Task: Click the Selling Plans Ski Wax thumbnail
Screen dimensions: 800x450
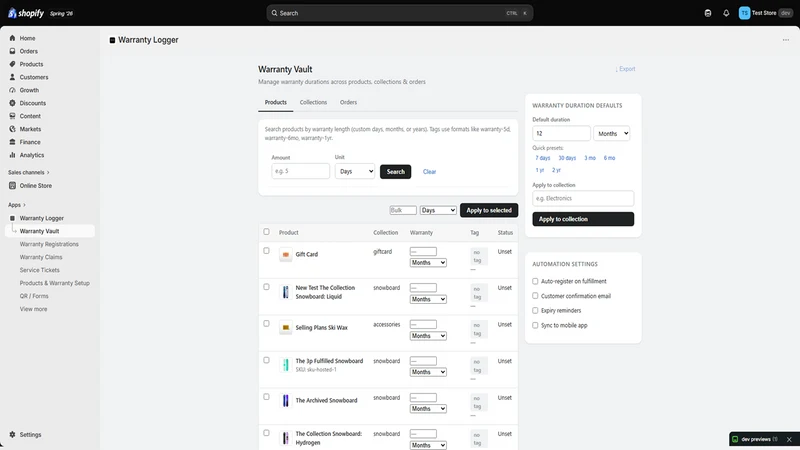Action: pos(286,328)
